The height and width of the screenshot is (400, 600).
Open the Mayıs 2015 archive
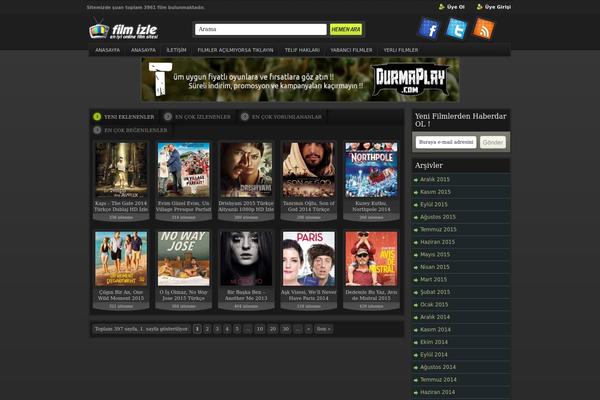coord(435,255)
